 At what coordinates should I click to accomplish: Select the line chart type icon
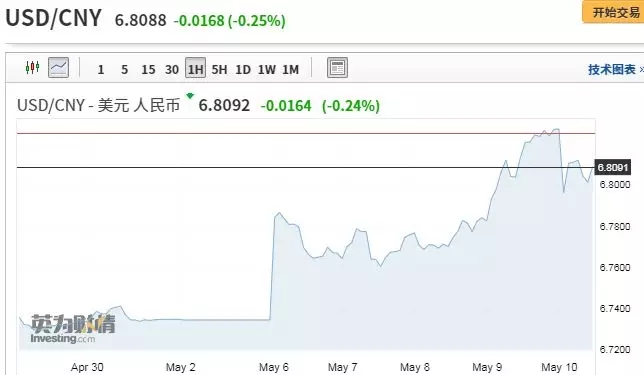pyautogui.click(x=58, y=67)
